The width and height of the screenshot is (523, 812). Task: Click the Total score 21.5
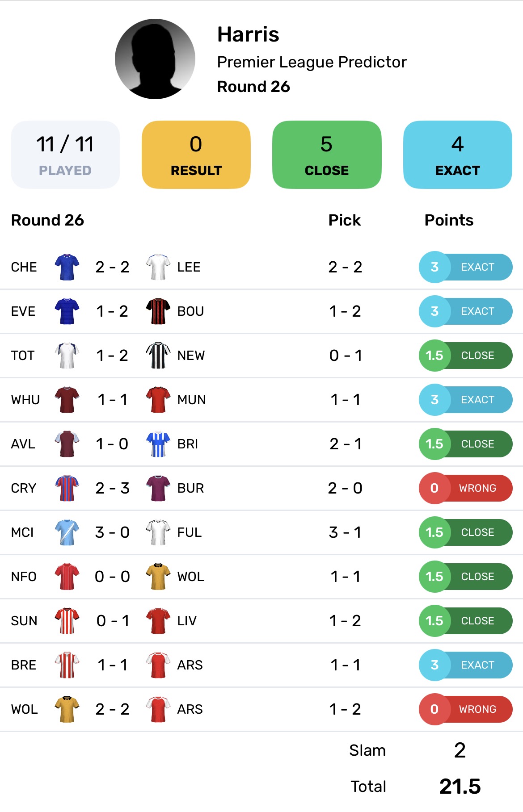(x=460, y=787)
